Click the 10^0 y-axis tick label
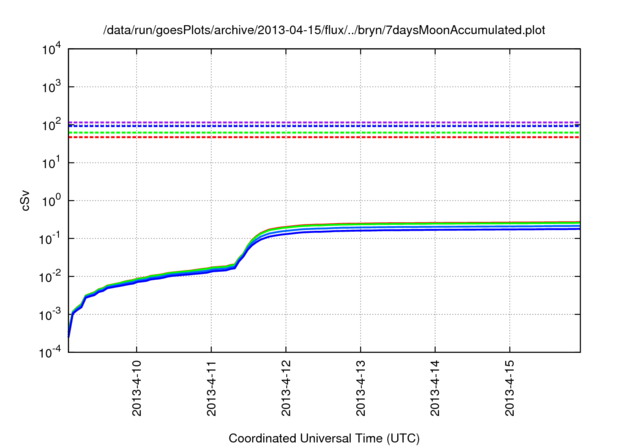Screen dimensions: 640x448 pos(52,200)
